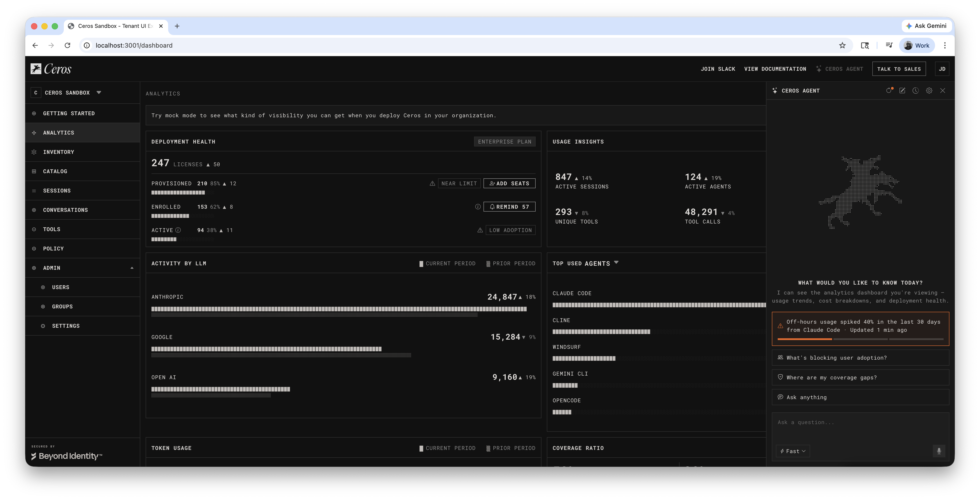Click the microphone icon in the question box
This screenshot has width=980, height=500.
939,451
